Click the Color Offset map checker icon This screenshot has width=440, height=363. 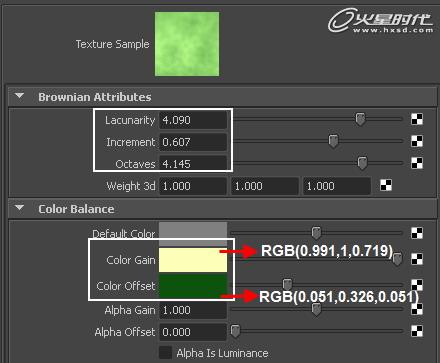click(x=417, y=285)
